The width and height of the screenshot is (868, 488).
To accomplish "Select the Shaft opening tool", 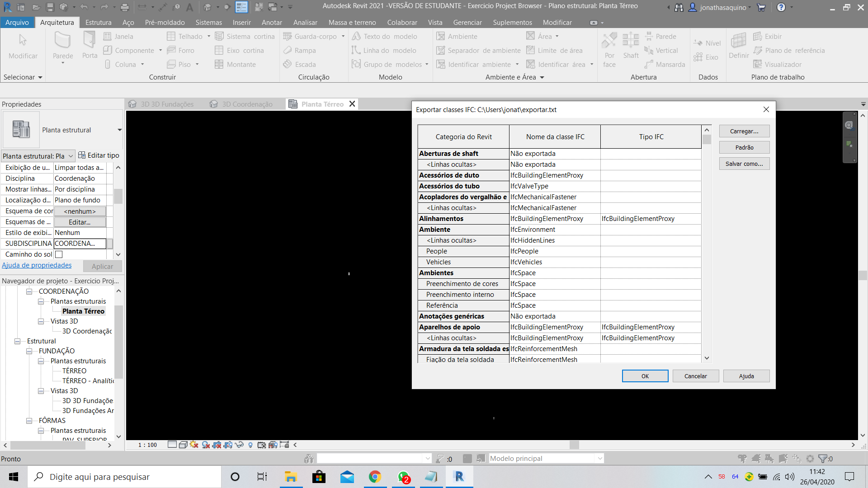I will [x=631, y=41].
